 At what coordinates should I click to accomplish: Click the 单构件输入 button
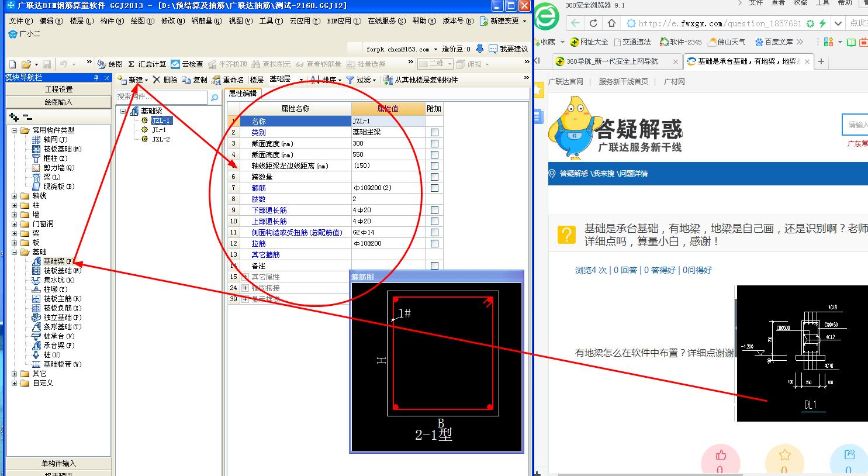[58, 464]
